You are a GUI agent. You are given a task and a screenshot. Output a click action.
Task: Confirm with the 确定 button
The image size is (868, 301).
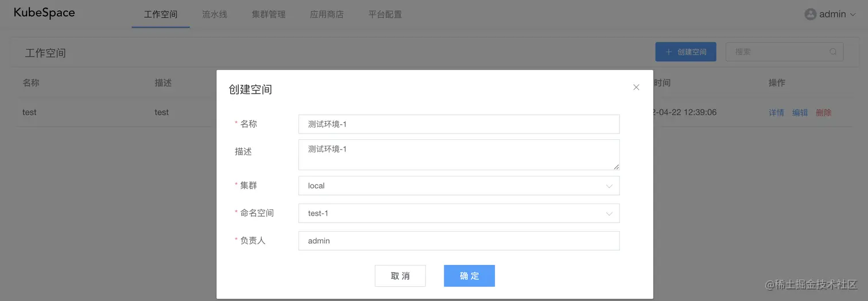pos(469,276)
